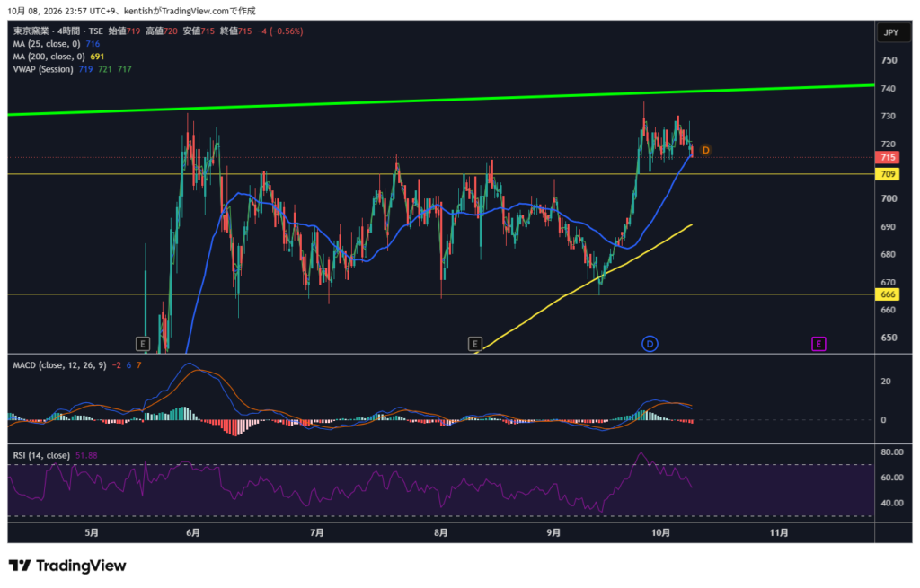Select the MACD (close, 12, 26, 9) legend
The height and width of the screenshot is (588, 920).
(59, 365)
